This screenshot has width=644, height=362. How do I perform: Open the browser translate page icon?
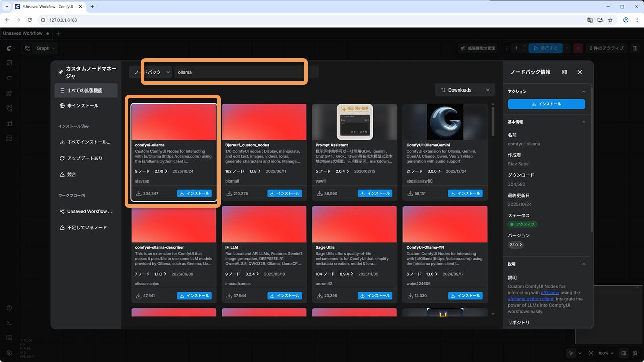coord(590,20)
